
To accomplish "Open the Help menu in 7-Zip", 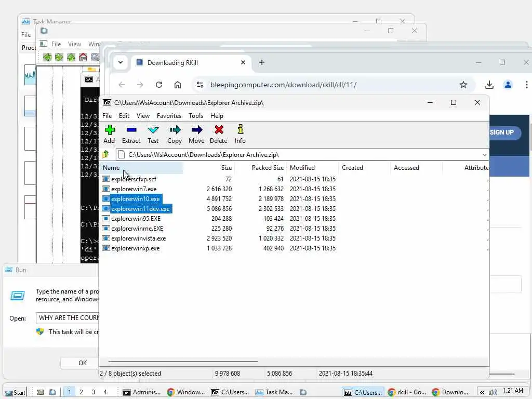I will (x=217, y=116).
